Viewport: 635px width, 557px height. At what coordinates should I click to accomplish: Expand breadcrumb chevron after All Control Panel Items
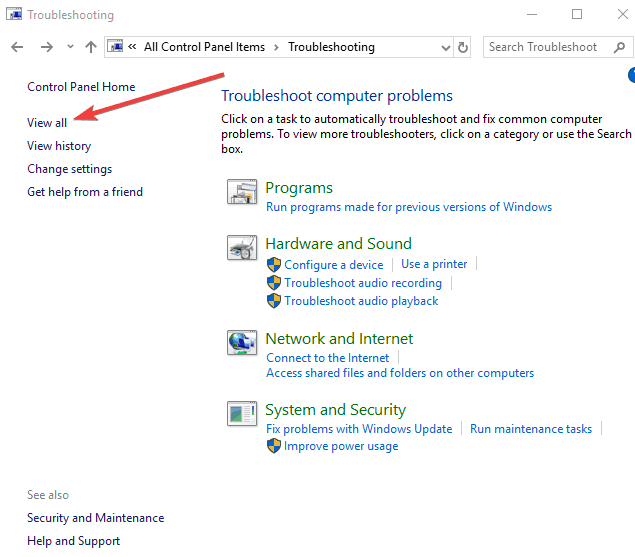click(276, 47)
